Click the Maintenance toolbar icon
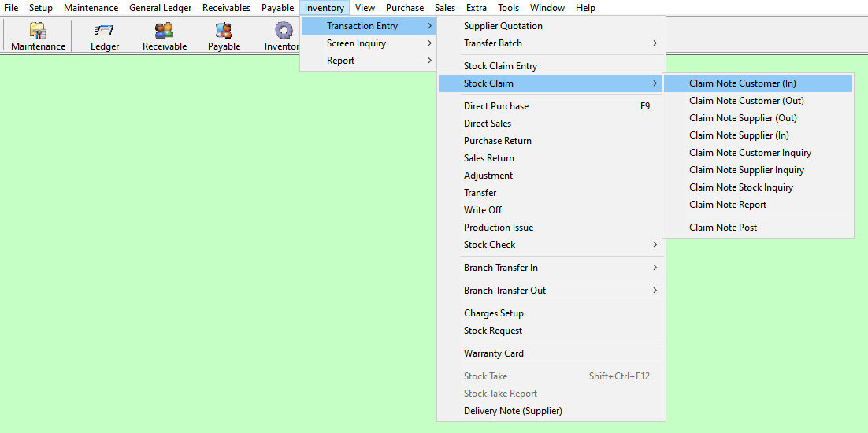Screen dimensions: 868x433 38,36
